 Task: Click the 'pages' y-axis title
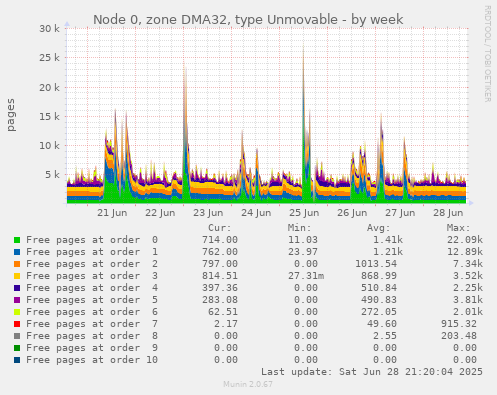(x=11, y=115)
